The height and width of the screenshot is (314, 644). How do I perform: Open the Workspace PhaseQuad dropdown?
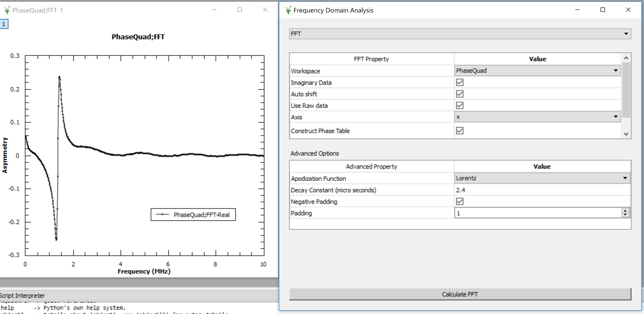point(537,71)
